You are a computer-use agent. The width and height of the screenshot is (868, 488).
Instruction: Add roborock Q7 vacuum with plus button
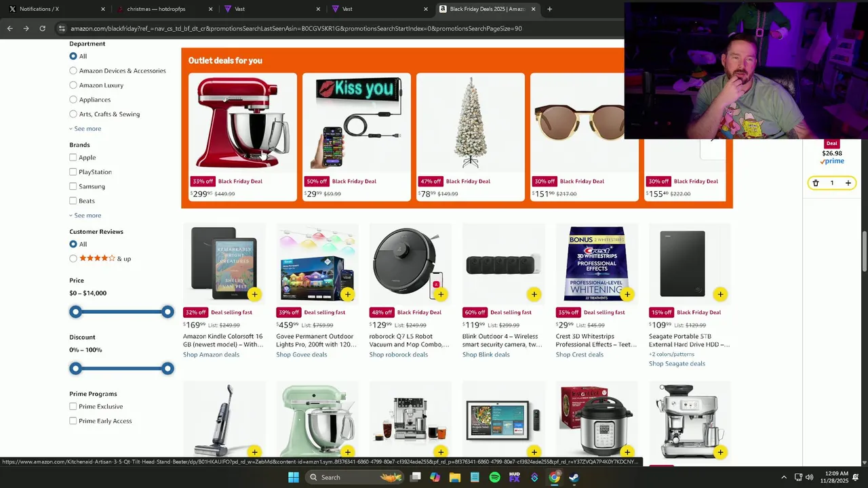point(441,294)
